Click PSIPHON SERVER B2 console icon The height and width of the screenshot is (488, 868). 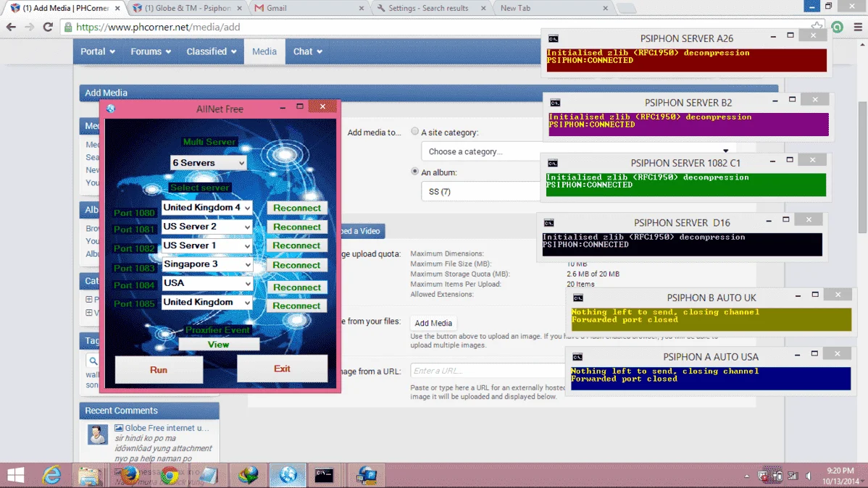555,102
